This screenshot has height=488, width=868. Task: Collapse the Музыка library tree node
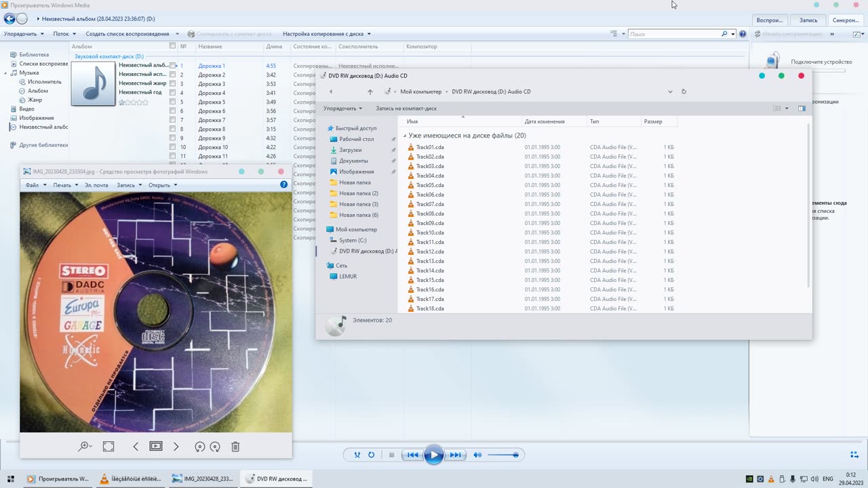6,73
